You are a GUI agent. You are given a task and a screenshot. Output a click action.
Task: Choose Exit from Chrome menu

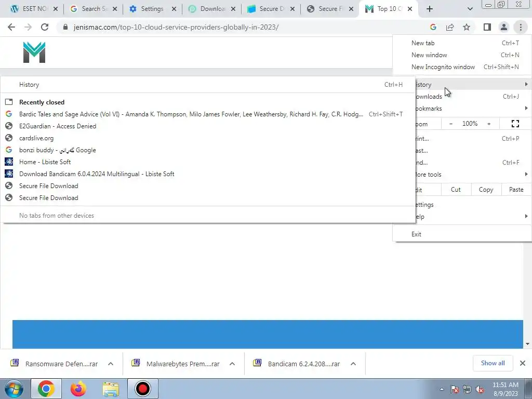click(462, 234)
